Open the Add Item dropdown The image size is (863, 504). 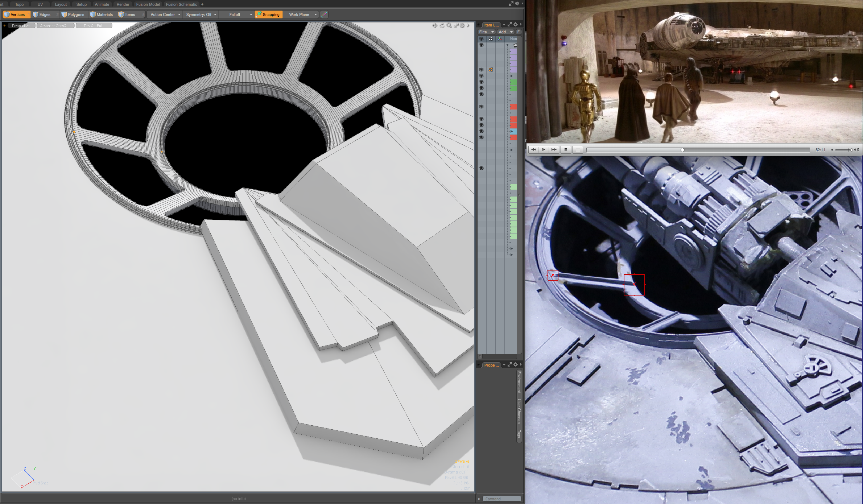pyautogui.click(x=505, y=32)
